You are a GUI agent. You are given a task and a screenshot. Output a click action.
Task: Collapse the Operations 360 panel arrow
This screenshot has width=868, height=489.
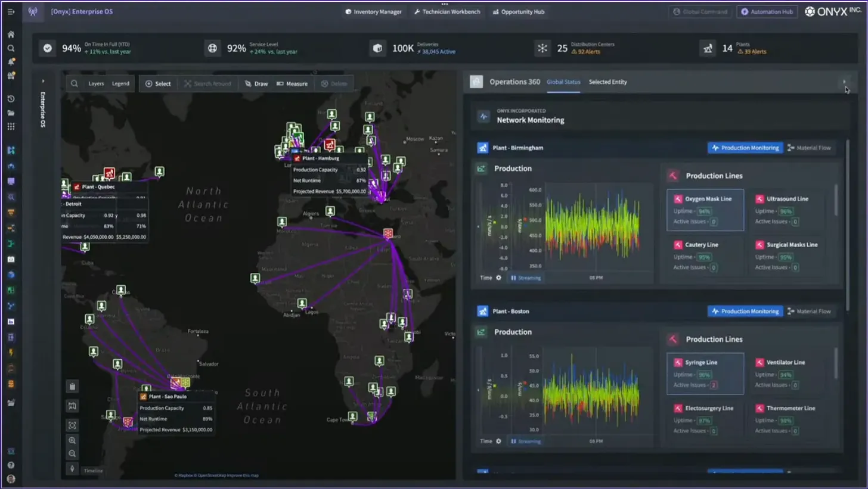(844, 82)
